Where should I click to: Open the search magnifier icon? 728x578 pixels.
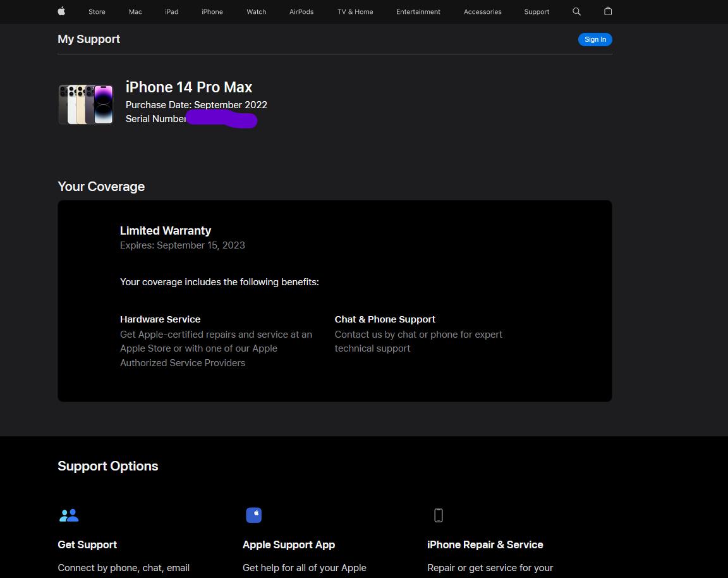[576, 11]
